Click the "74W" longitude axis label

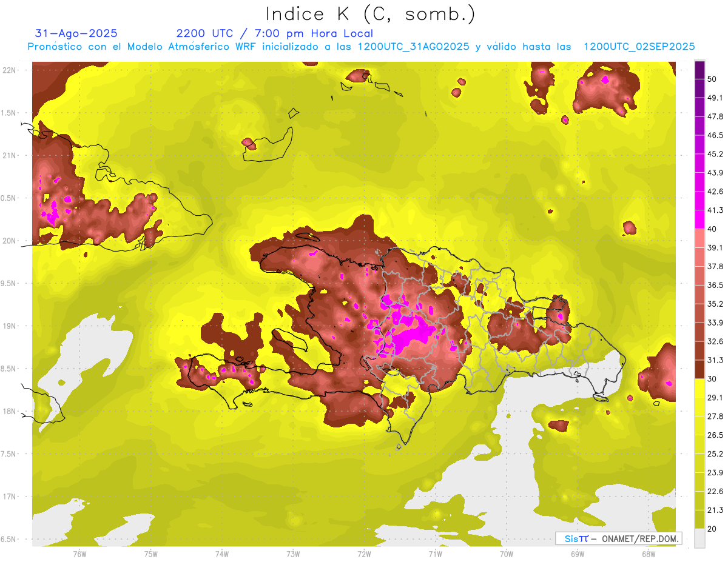point(222,554)
